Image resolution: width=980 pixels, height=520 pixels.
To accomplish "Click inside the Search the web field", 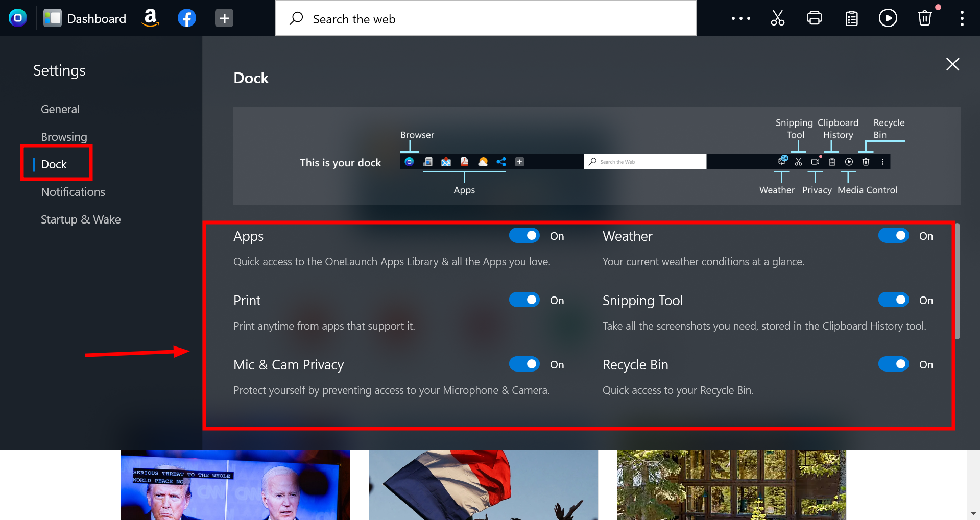I will (460, 19).
